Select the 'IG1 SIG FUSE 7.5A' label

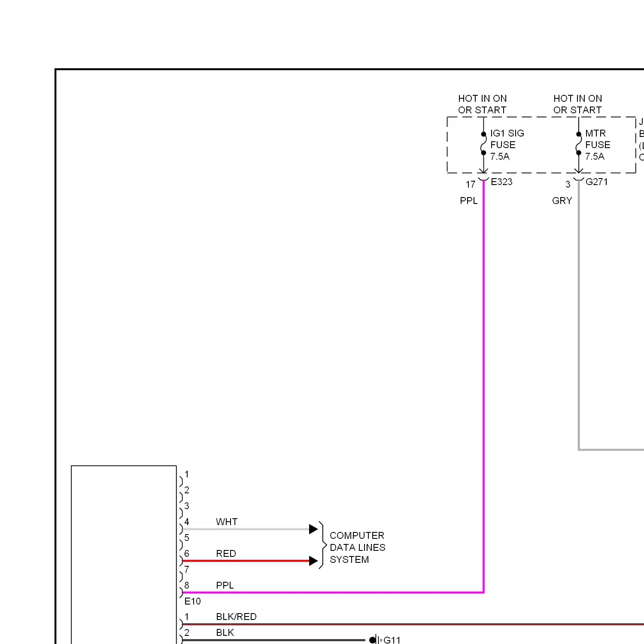pos(507,145)
